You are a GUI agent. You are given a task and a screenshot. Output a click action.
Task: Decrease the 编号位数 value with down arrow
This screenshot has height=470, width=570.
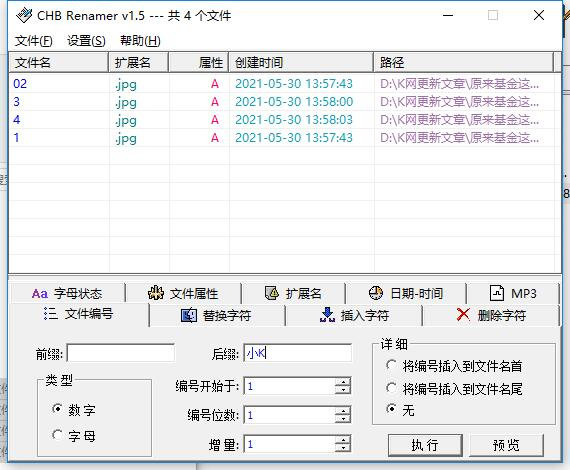(x=342, y=419)
